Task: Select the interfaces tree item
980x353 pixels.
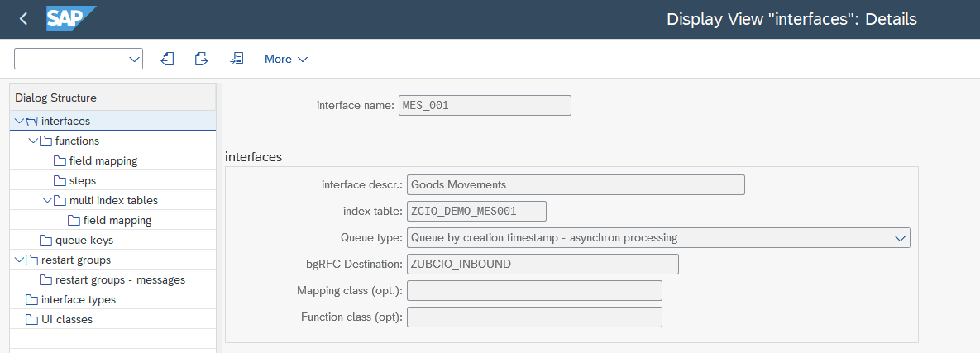Action: 65,122
